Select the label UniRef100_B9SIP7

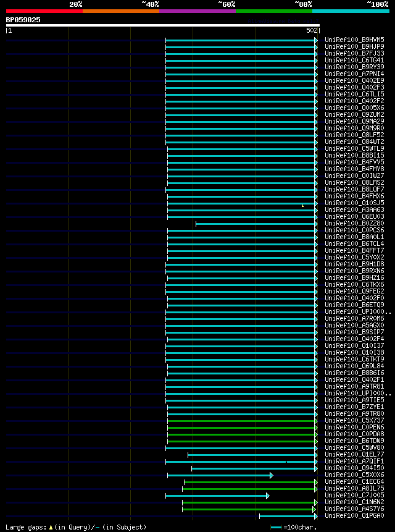coord(354,332)
